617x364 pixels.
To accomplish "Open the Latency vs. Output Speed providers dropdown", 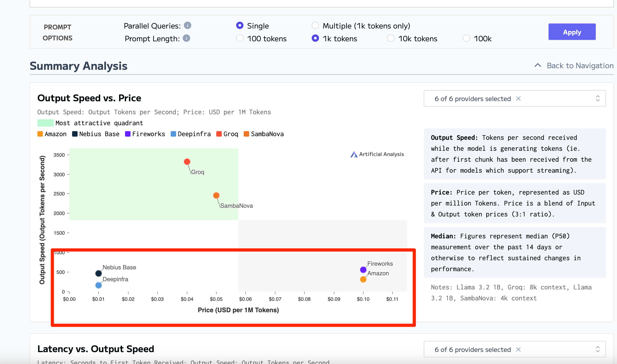I will click(515, 349).
